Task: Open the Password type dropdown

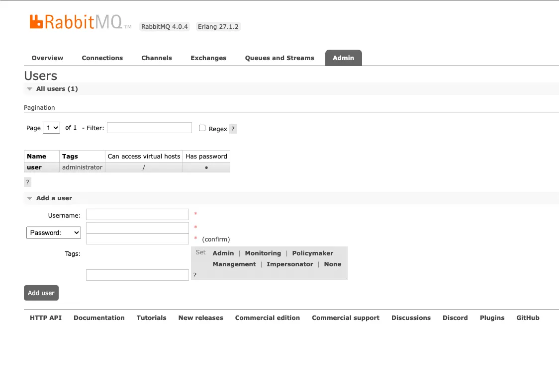Action: click(x=53, y=233)
